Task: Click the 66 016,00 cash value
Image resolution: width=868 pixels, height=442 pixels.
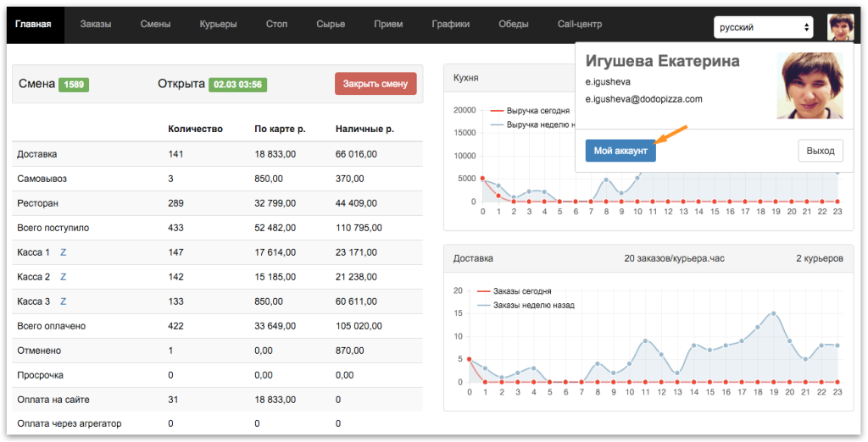Action: (356, 154)
